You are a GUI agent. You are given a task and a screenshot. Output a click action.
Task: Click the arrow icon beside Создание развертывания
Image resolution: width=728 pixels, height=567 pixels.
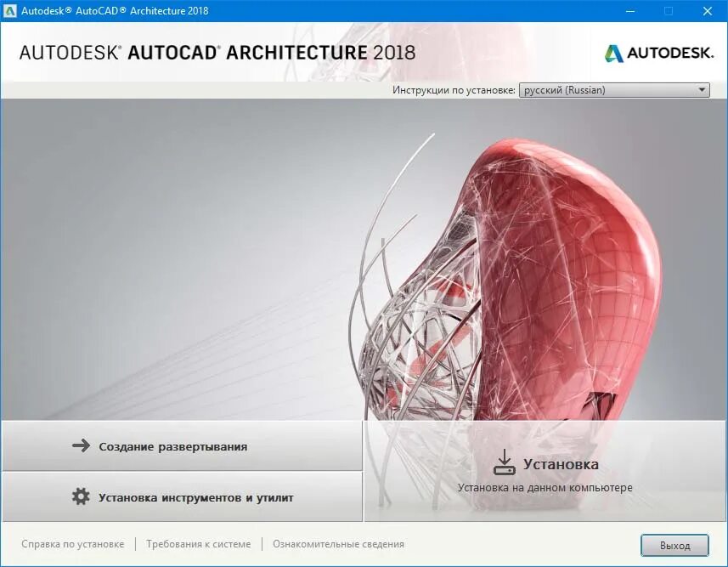click(x=82, y=446)
